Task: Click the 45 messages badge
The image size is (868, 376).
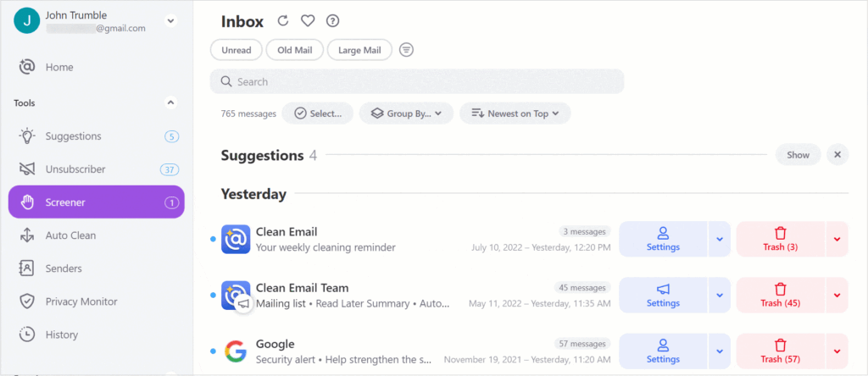Action: (x=582, y=288)
